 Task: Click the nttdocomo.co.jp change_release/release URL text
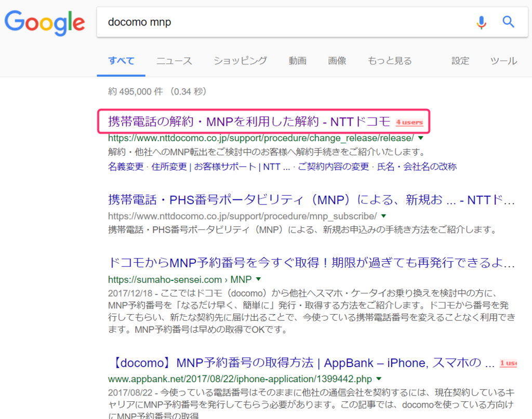click(x=261, y=138)
